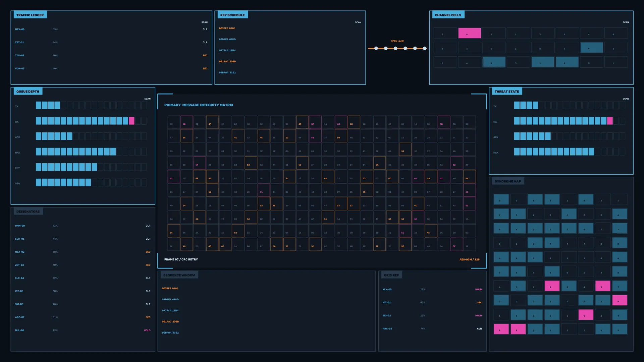Select key 03DFE1 0FDD in Key Schedule
The height and width of the screenshot is (362, 644).
227,40
